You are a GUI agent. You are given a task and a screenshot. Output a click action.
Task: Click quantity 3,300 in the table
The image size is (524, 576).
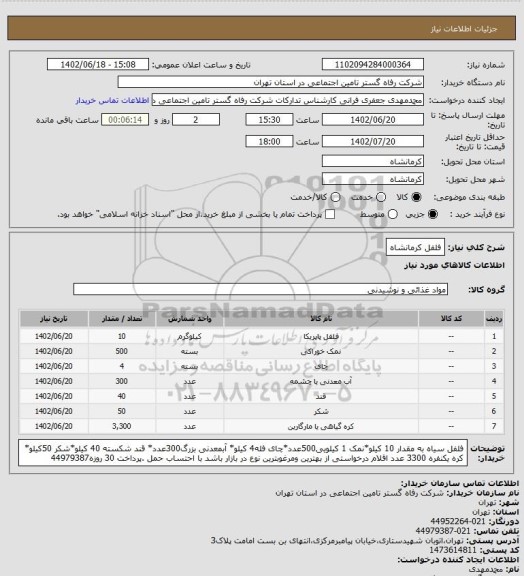click(122, 426)
